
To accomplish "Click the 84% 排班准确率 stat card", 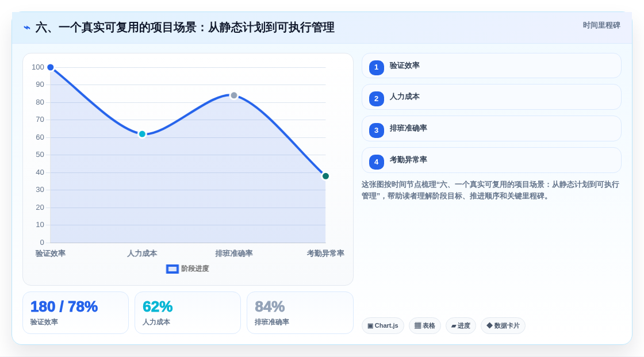I will [300, 313].
